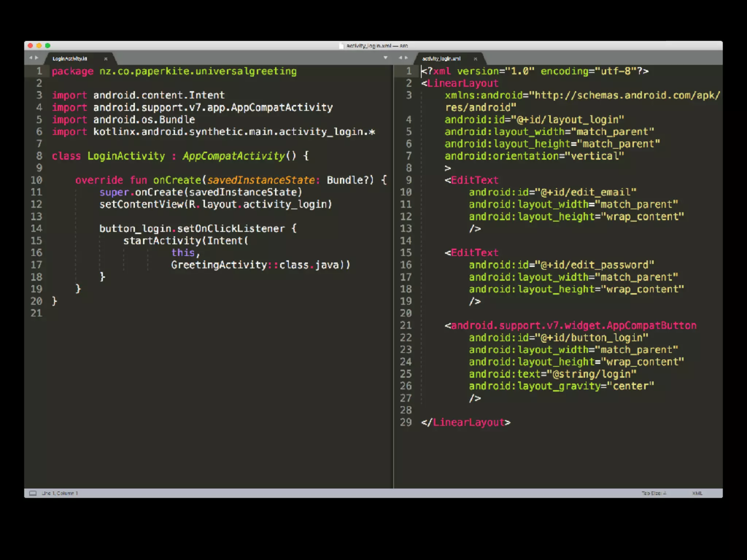Click the green zoom window button
The width and height of the screenshot is (747, 560).
[x=48, y=46]
